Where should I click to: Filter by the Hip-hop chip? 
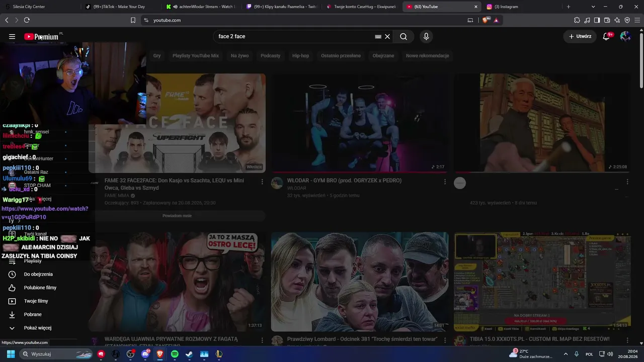click(x=301, y=56)
